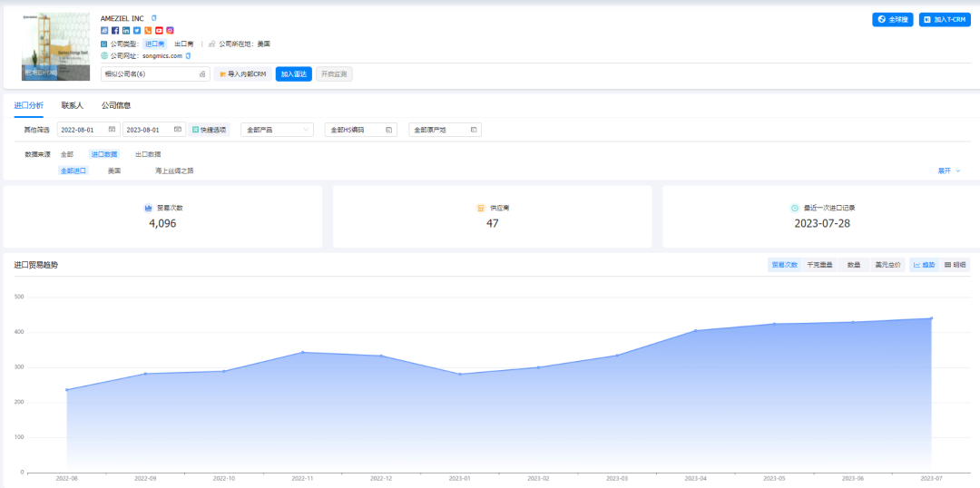The image size is (980, 488).
Task: Open the Instagram profile icon
Action: (x=170, y=30)
